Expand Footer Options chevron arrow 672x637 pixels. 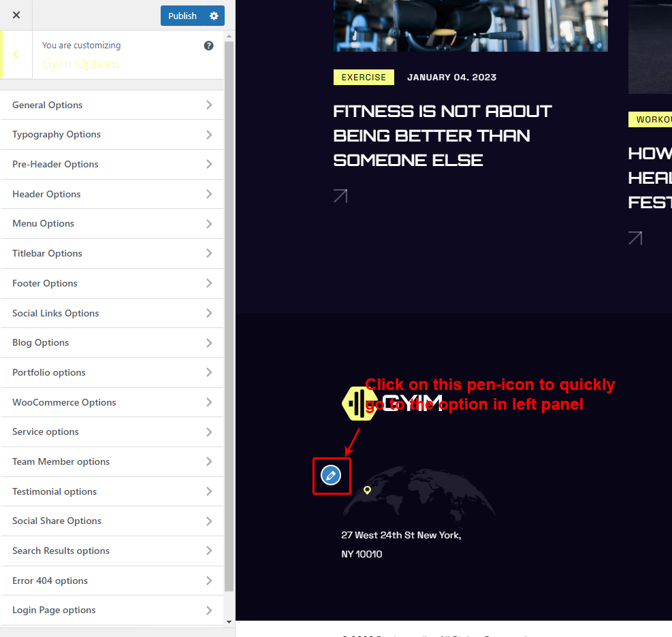(x=209, y=283)
